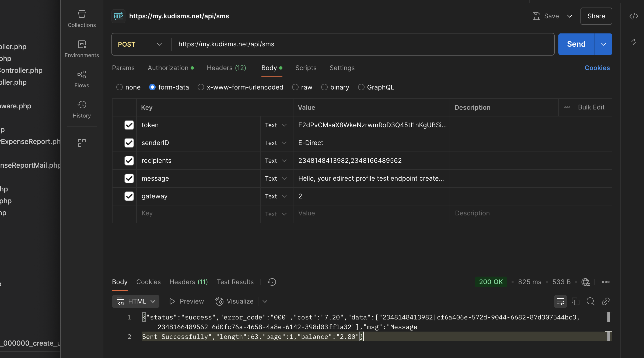Open the three-dot options beside Bulk Edit

point(567,107)
